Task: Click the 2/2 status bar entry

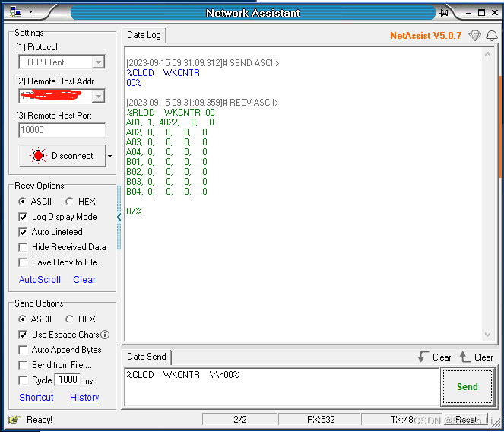Action: click(239, 420)
